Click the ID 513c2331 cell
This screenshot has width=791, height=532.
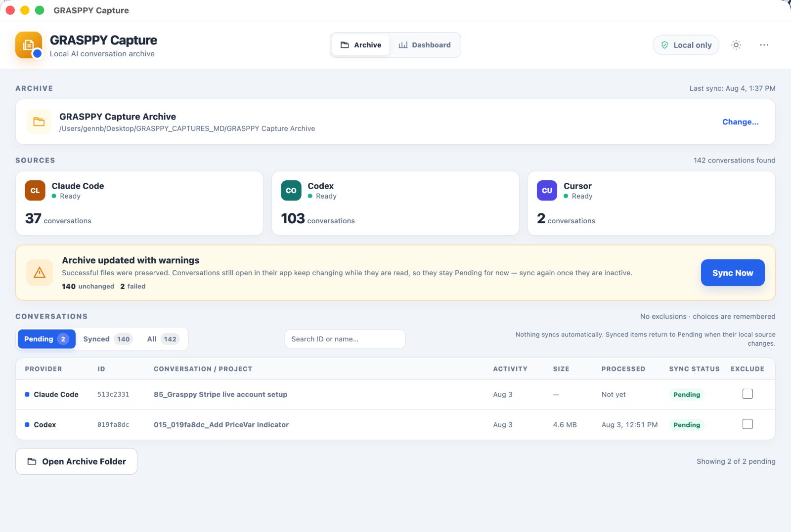[x=113, y=395]
